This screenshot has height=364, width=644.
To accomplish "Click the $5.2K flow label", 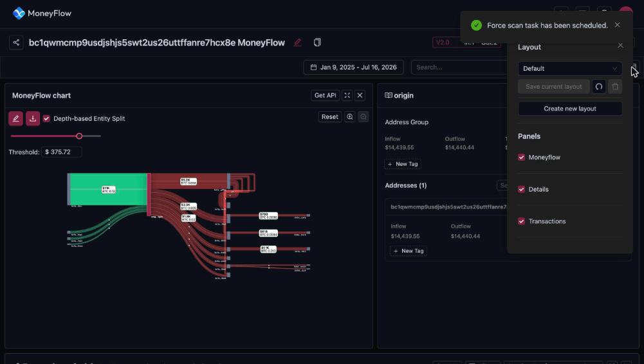I will 189,181.
